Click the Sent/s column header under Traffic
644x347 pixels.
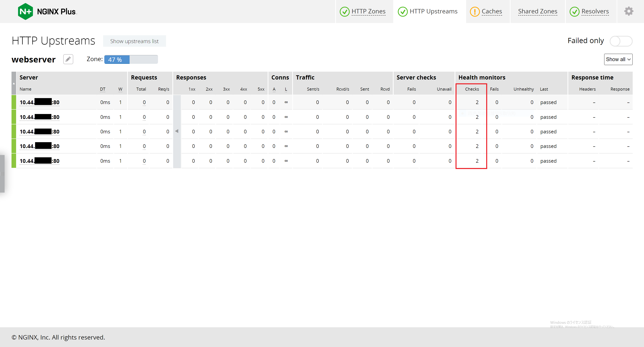(313, 89)
